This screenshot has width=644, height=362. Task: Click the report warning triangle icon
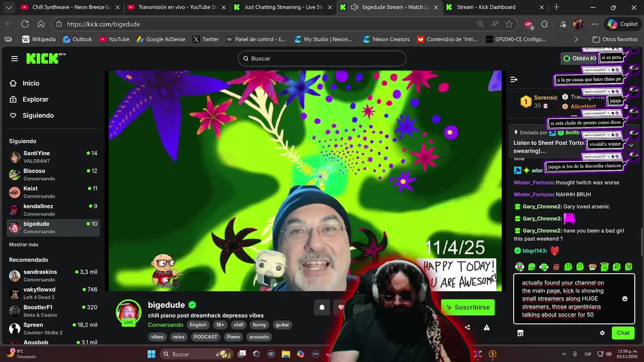click(x=487, y=327)
